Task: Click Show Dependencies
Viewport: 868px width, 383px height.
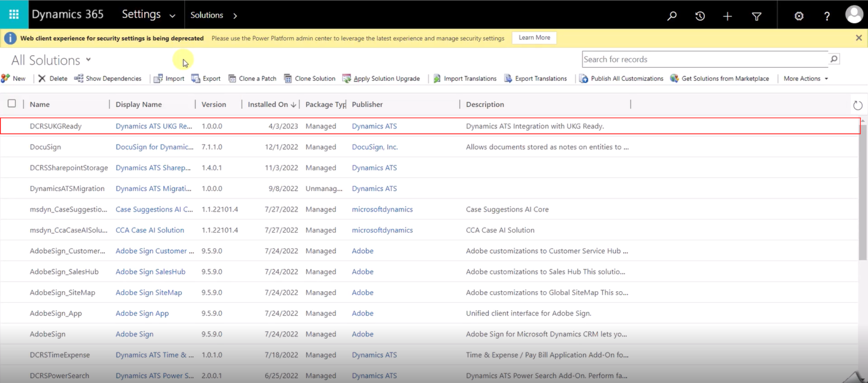Action: pos(108,78)
